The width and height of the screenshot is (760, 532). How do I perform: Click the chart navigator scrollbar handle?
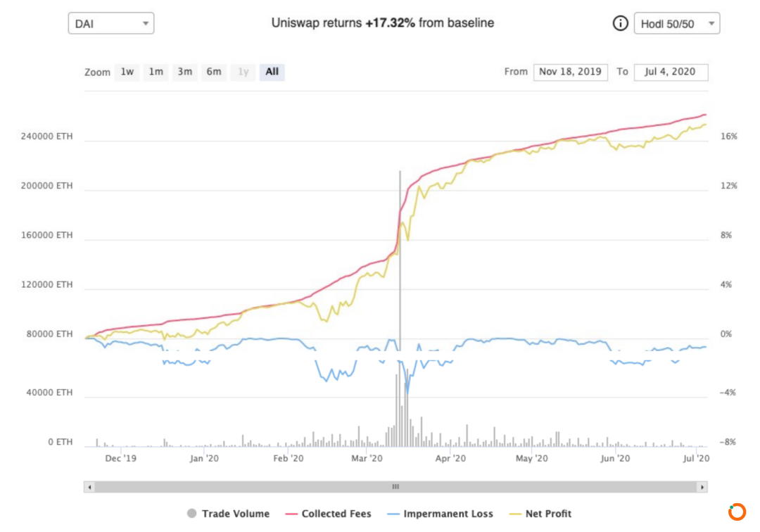(395, 487)
